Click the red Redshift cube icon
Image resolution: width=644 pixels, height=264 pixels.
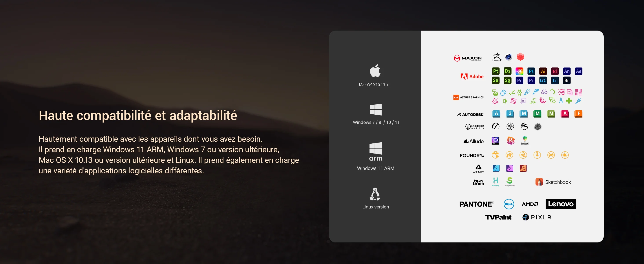click(x=520, y=57)
